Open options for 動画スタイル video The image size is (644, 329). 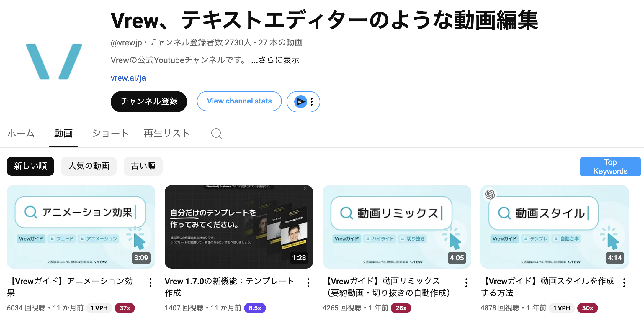(x=624, y=283)
